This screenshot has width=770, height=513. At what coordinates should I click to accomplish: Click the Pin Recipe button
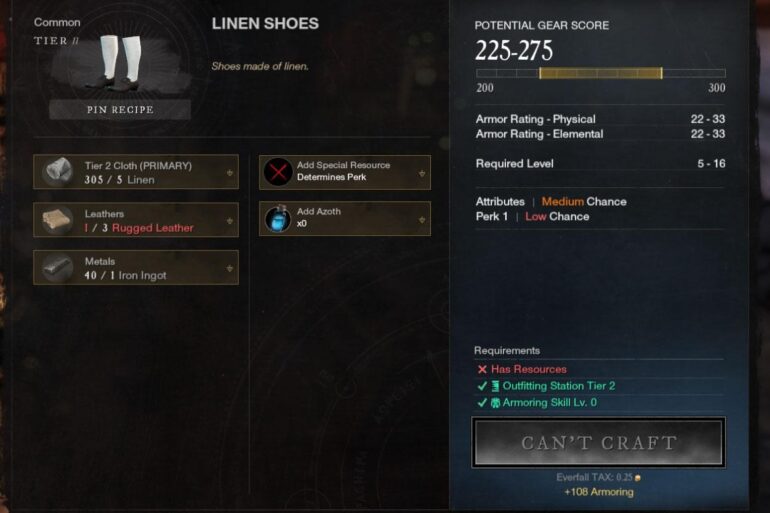click(x=120, y=109)
